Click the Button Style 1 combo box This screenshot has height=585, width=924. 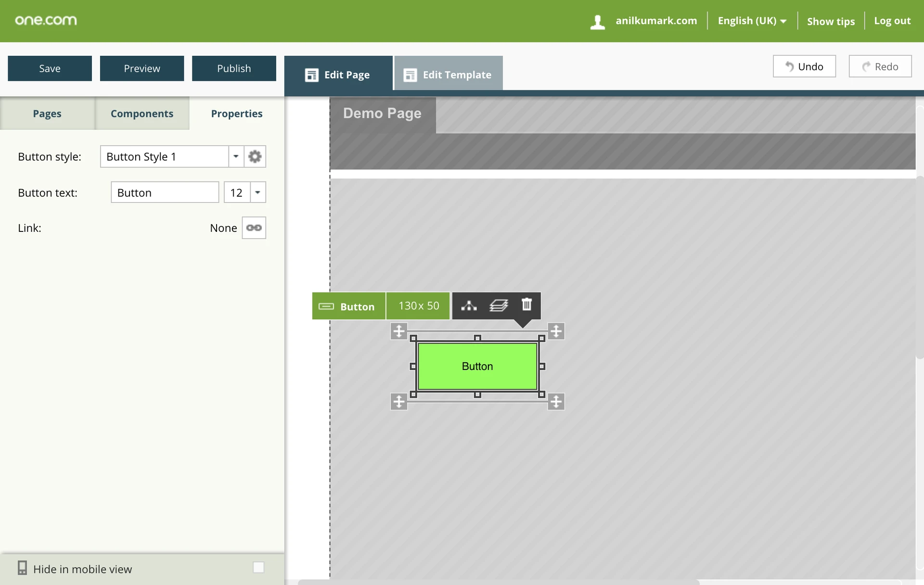pyautogui.click(x=164, y=156)
